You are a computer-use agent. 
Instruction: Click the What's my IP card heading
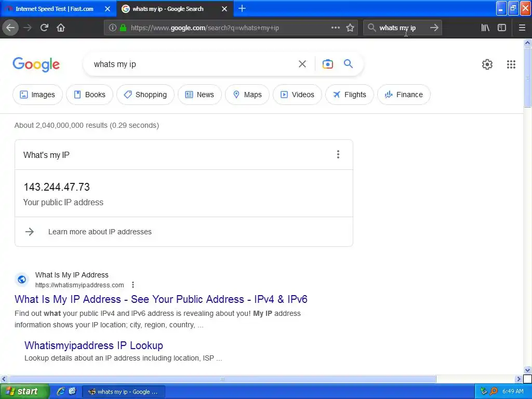pyautogui.click(x=46, y=155)
